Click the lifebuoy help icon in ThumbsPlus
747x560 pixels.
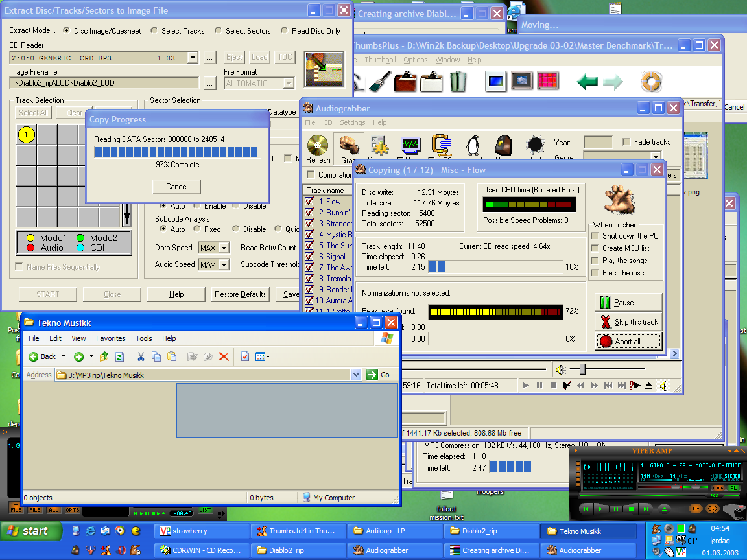tap(651, 82)
